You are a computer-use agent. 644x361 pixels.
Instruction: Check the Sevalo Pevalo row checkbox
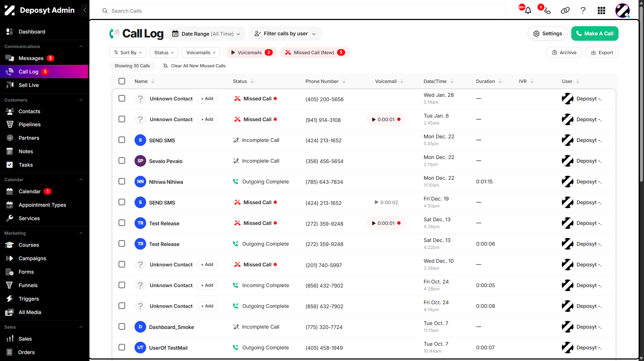point(122,160)
